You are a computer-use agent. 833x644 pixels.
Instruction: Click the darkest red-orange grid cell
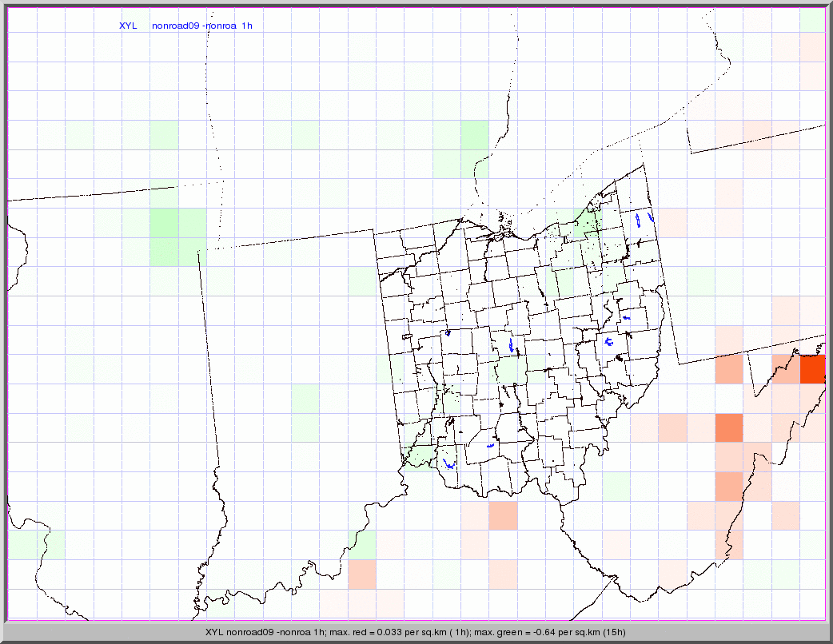812,370
